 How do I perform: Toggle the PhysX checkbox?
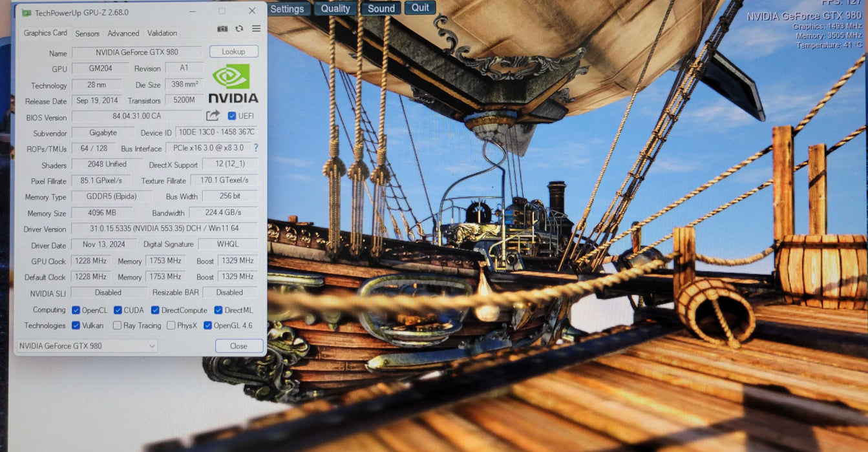(171, 325)
